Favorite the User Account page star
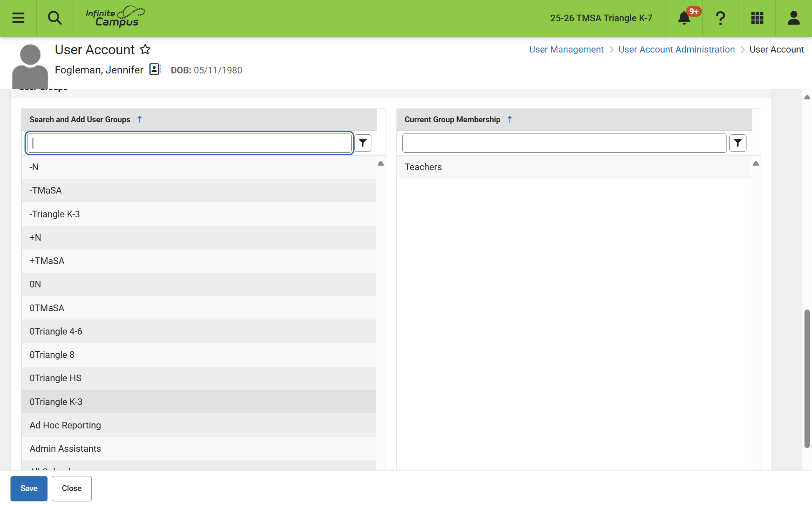 click(x=145, y=49)
